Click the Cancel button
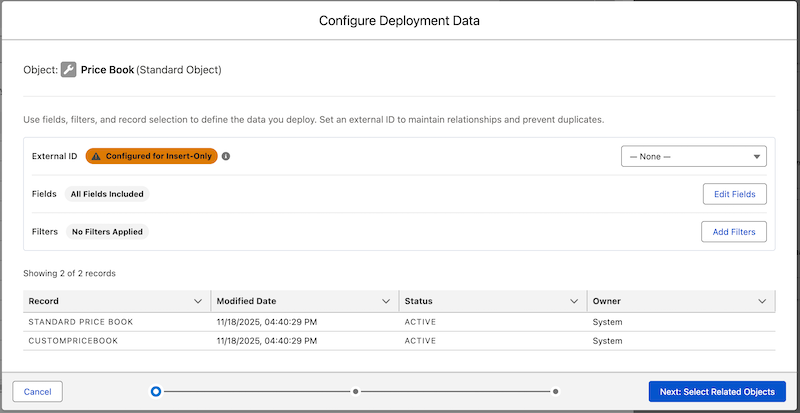The width and height of the screenshot is (800, 413). pos(37,392)
